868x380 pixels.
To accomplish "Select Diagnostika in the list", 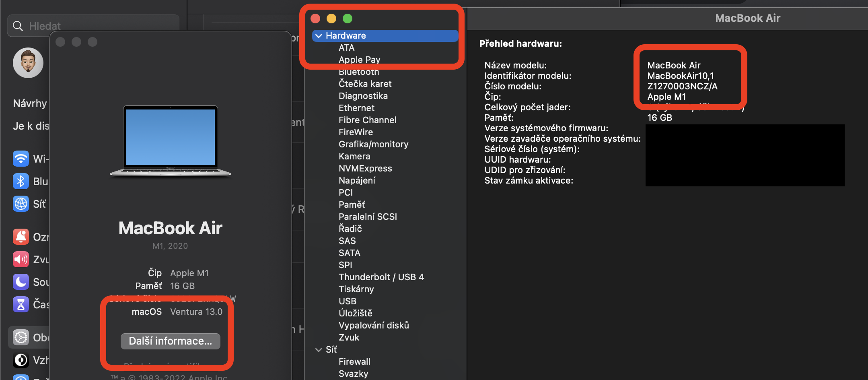I will click(x=363, y=96).
